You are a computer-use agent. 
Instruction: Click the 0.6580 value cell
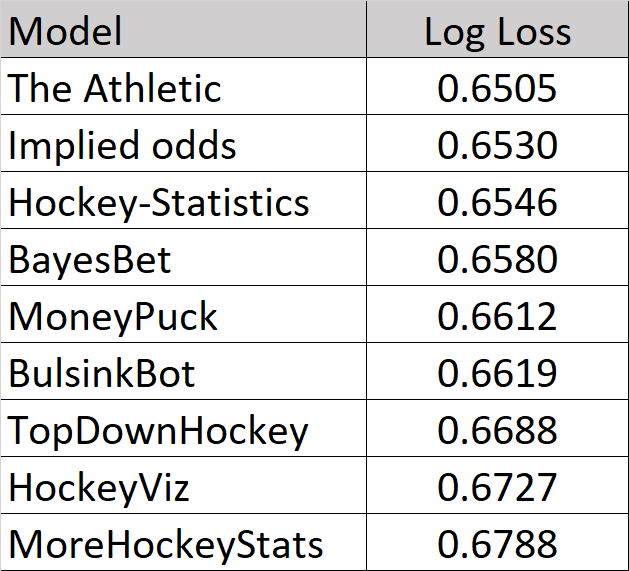pos(497,259)
